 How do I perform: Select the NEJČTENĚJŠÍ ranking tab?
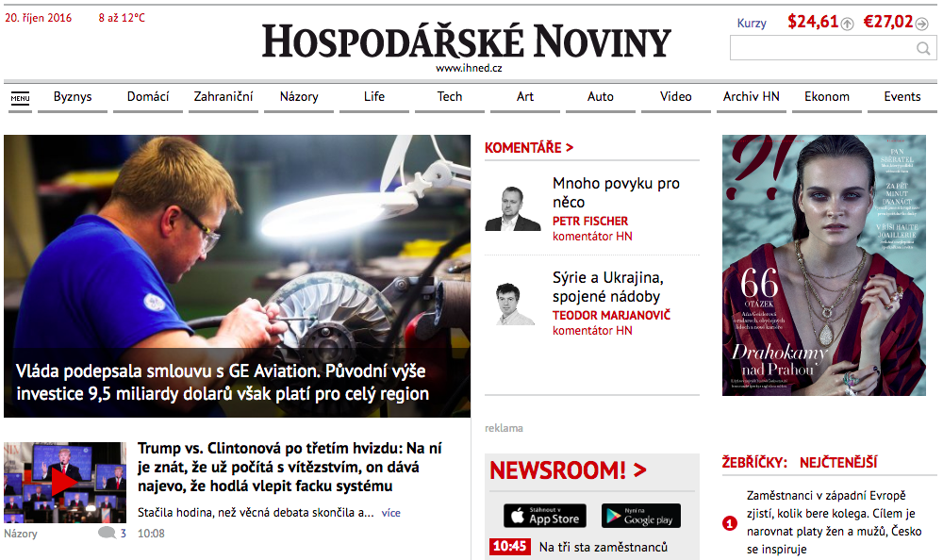(x=838, y=462)
